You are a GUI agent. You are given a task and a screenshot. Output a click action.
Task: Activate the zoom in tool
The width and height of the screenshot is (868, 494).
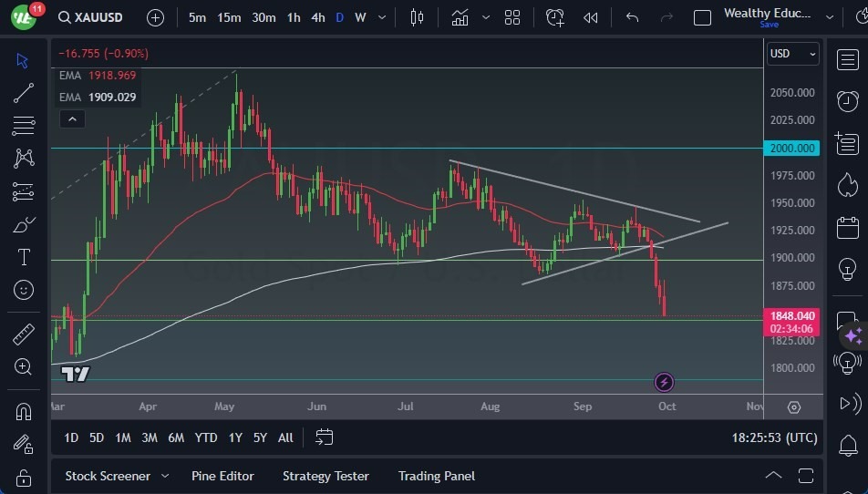point(24,366)
